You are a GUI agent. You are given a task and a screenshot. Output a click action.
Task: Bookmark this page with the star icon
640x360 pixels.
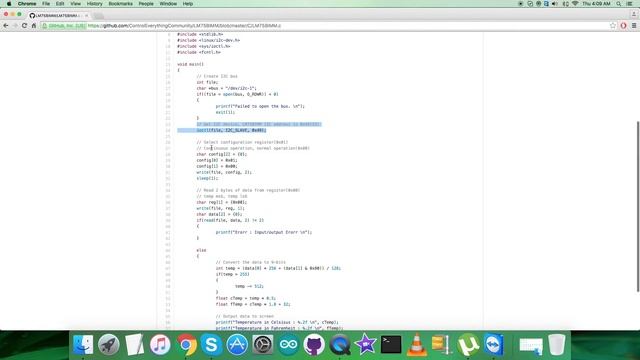613,26
